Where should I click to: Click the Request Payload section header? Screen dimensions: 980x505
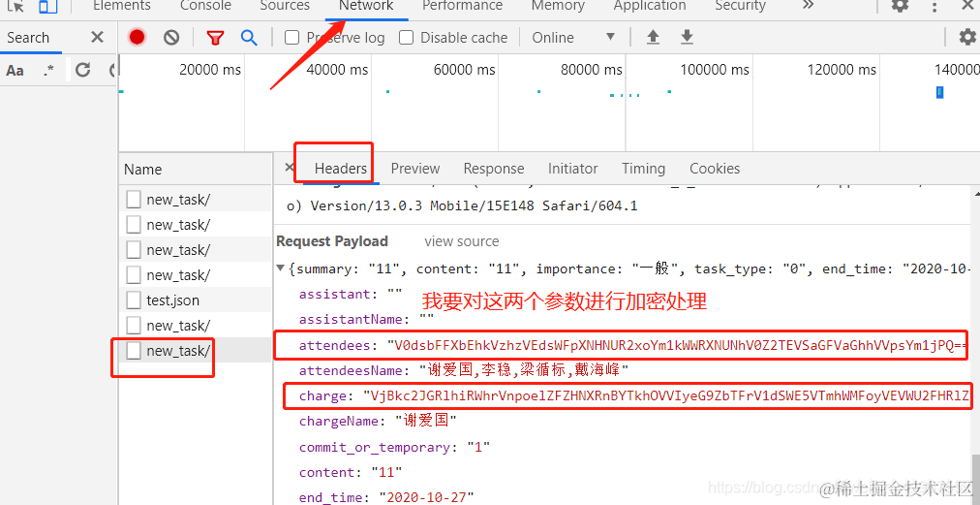click(x=332, y=241)
